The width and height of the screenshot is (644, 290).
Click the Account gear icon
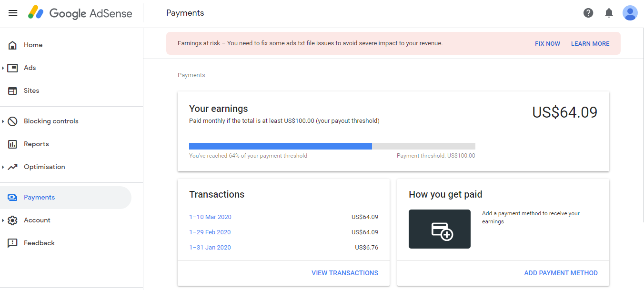13,220
